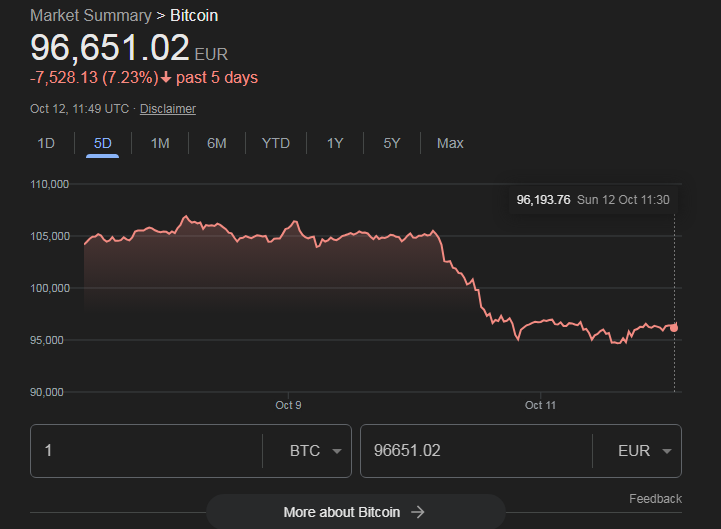
Task: Click the Sun 12 Oct 11:30 tooltip date
Action: point(623,200)
